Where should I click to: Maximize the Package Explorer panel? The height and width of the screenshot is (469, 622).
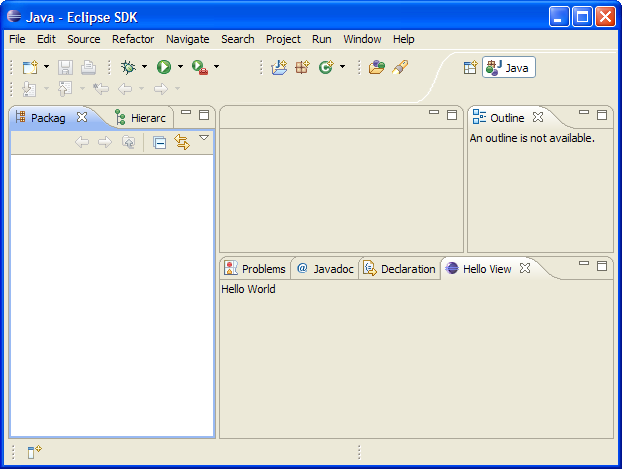pos(204,115)
